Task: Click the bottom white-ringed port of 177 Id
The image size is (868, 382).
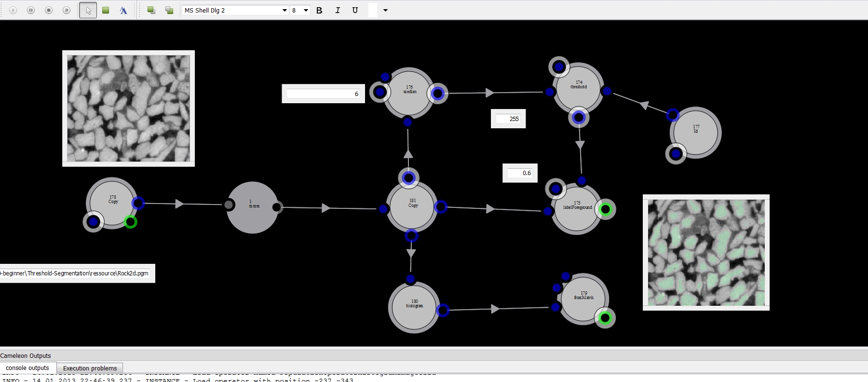Action: [676, 154]
